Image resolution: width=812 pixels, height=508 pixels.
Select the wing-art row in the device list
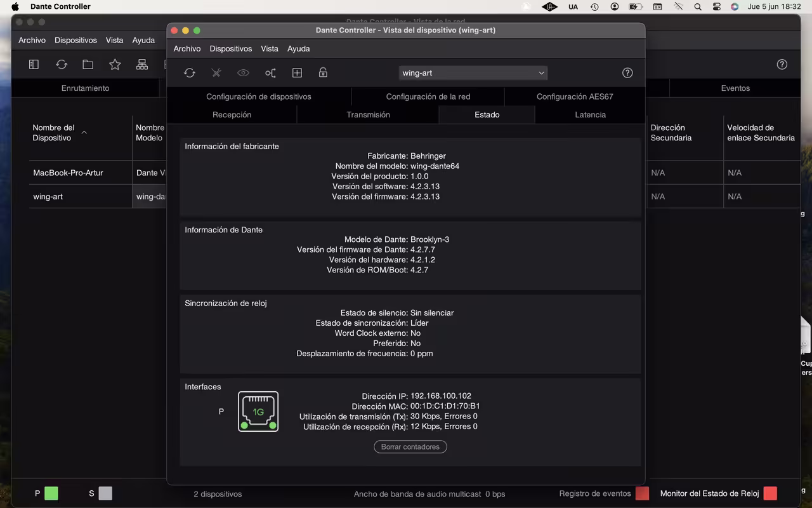click(x=48, y=197)
